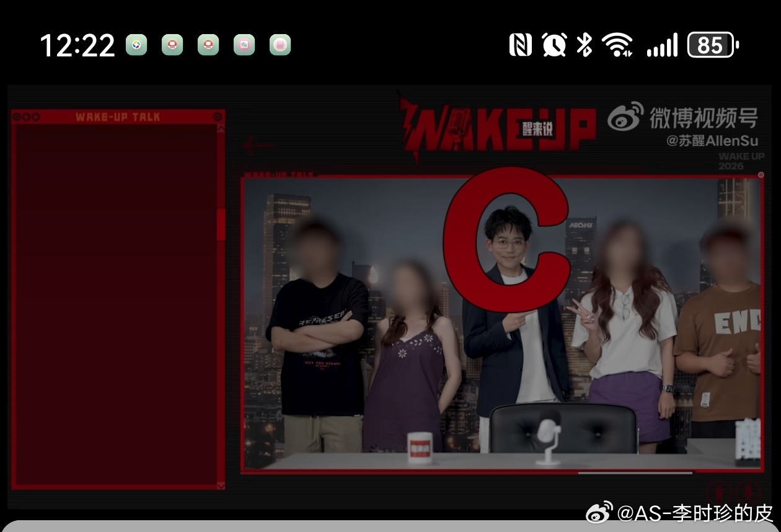Tap the alarm clock status icon

554,45
